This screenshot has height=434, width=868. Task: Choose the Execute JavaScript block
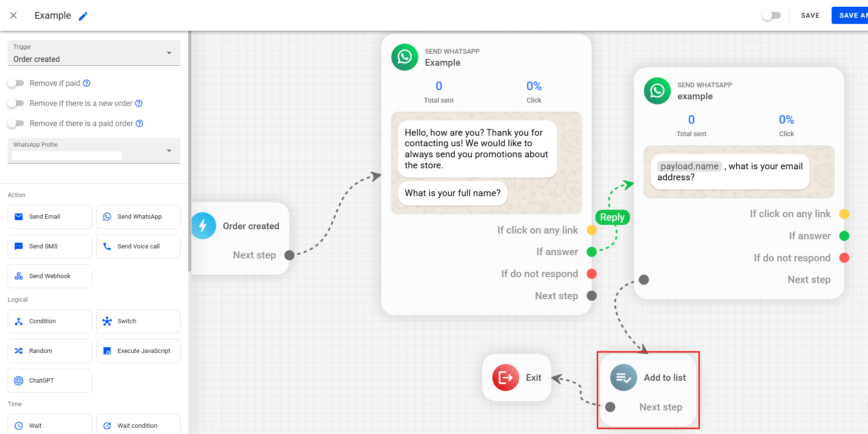[138, 351]
